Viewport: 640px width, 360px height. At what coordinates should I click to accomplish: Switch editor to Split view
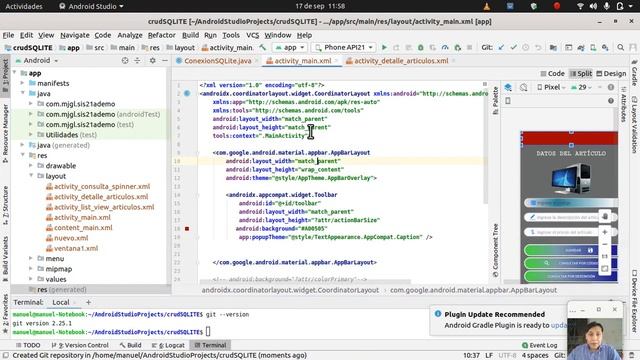tap(581, 73)
